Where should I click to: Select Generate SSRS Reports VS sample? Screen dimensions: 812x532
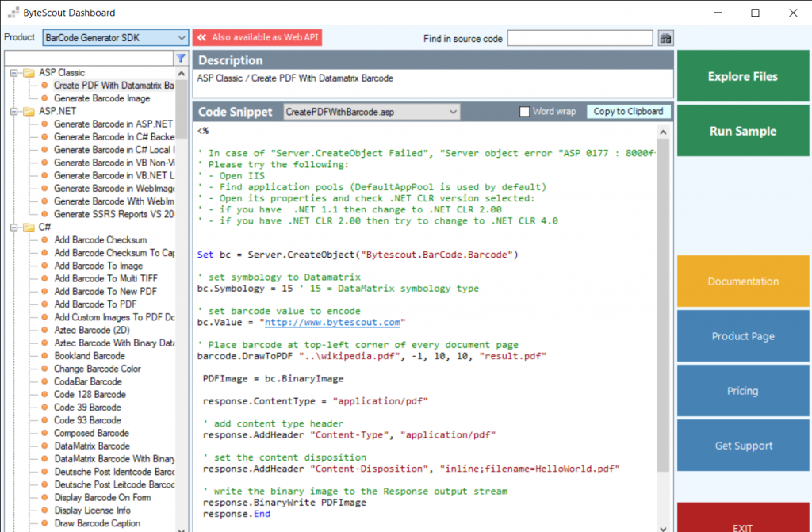[114, 214]
